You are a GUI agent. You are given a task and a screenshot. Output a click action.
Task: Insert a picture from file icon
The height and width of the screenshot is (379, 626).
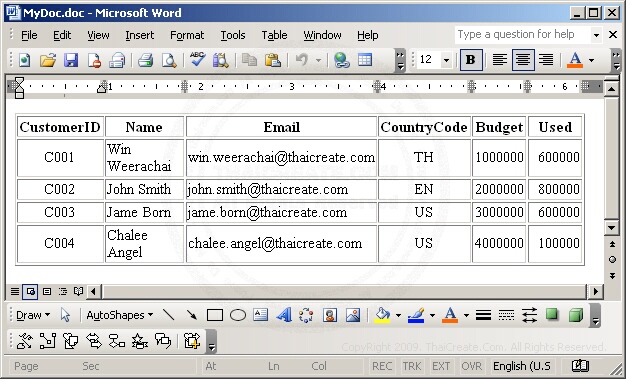(x=353, y=315)
